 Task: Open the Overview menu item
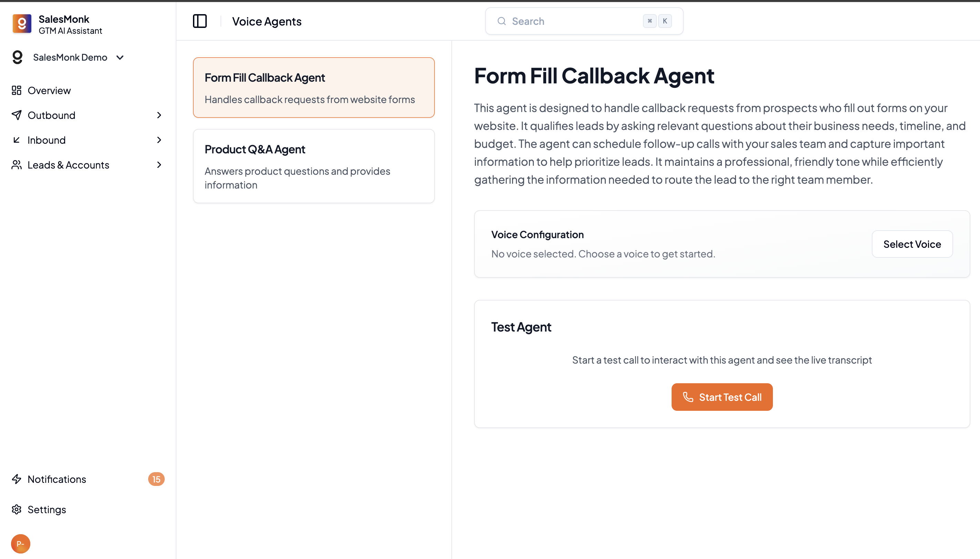pyautogui.click(x=49, y=91)
